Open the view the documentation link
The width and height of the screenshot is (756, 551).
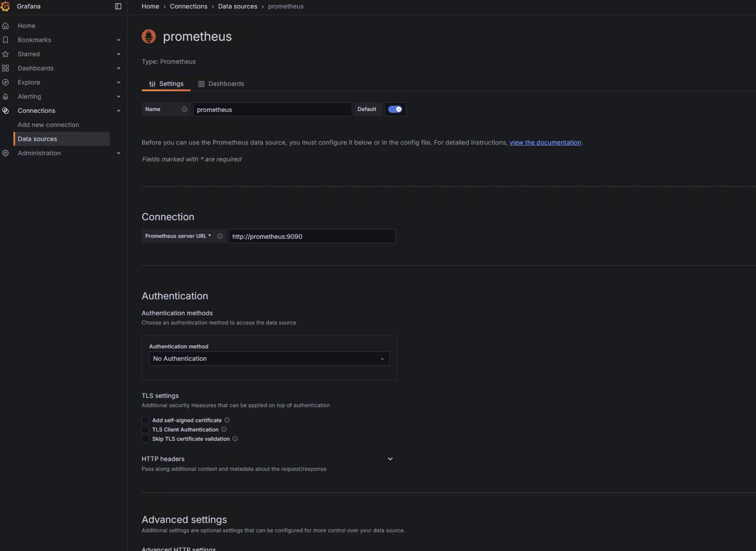(545, 142)
